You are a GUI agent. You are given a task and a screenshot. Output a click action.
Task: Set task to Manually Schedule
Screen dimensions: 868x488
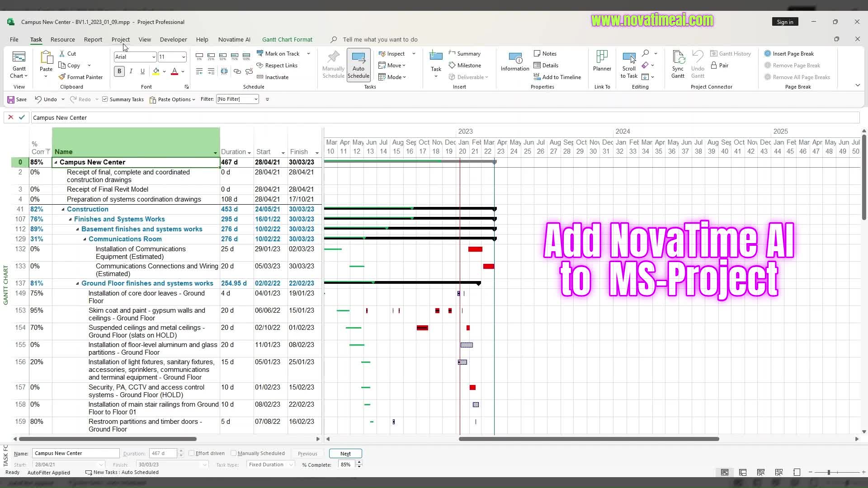point(333,65)
